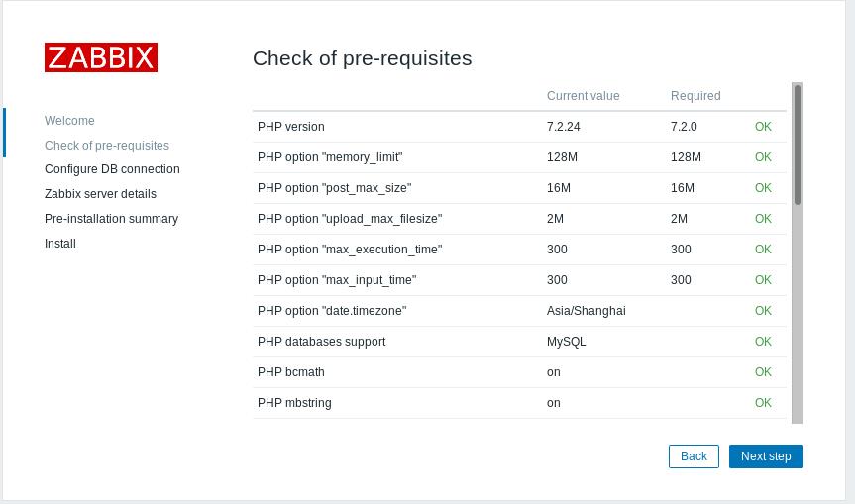
Task: Click MySQL in PHP databases support row
Action: tap(566, 342)
